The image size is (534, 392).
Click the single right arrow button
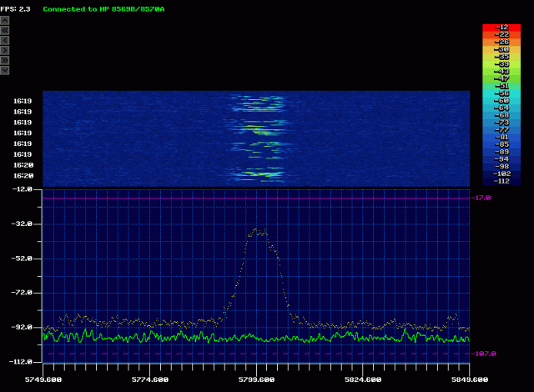5,50
